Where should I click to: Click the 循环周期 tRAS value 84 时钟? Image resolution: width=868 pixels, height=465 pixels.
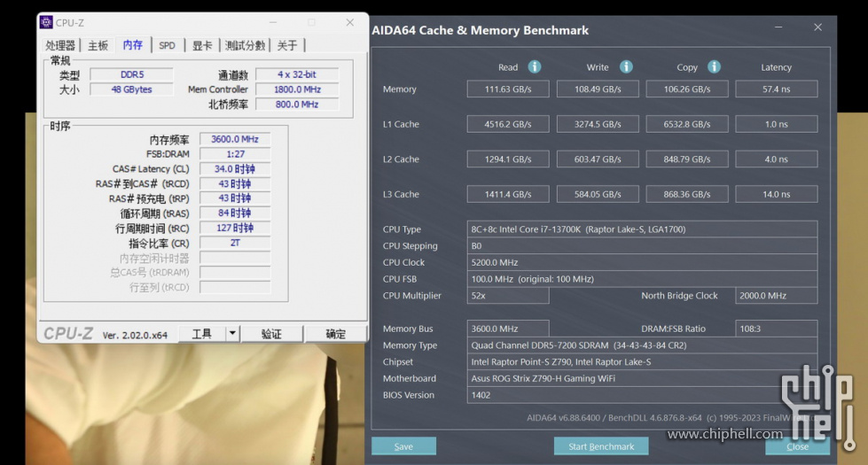pyautogui.click(x=235, y=213)
